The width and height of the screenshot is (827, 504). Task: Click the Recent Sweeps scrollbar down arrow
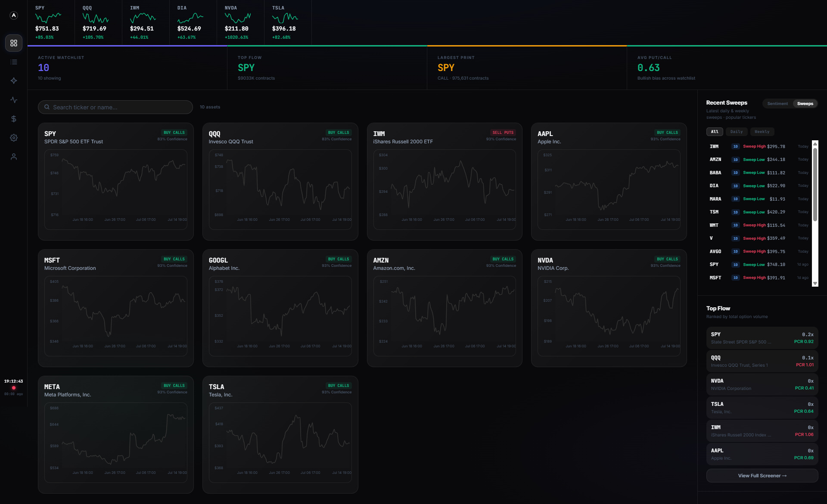(815, 284)
